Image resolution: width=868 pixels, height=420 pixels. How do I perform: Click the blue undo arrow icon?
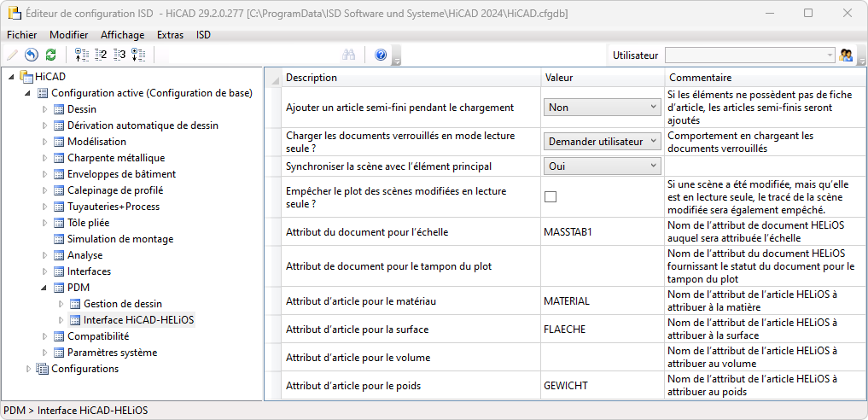[32, 55]
